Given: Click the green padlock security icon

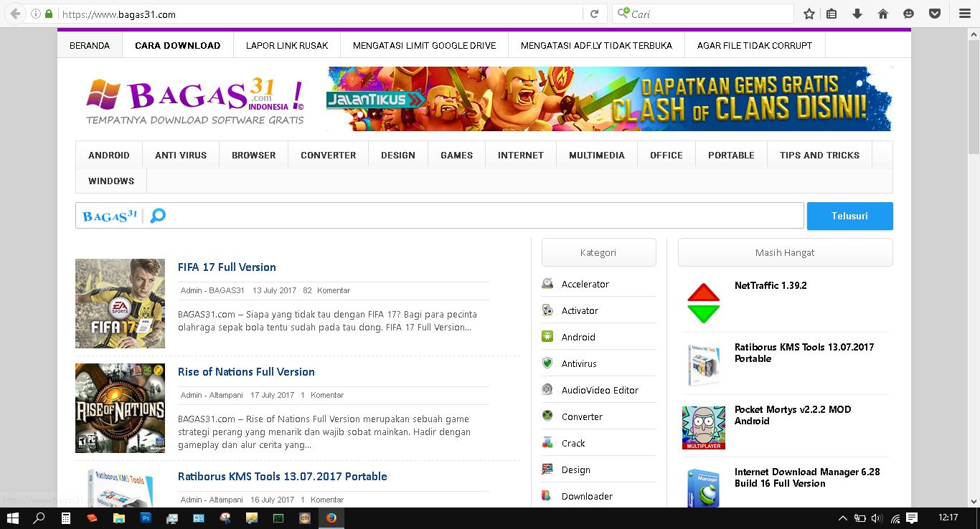Looking at the screenshot, I should (49, 14).
